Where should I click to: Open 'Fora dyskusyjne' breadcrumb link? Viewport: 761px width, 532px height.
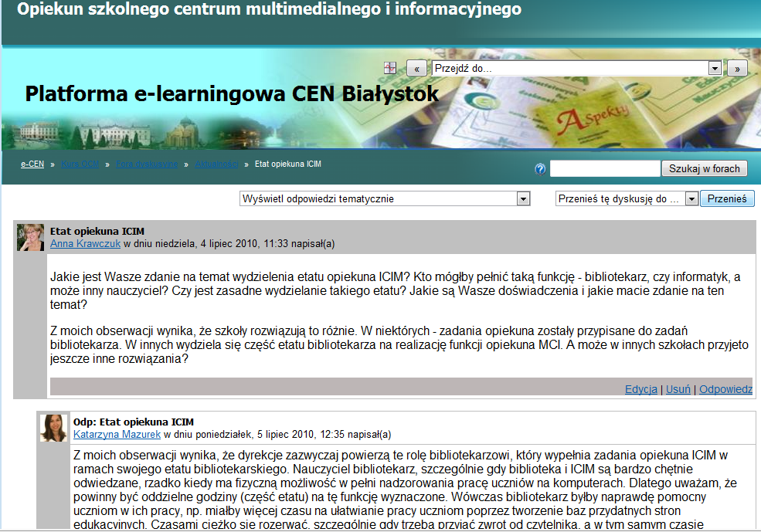[x=147, y=164]
